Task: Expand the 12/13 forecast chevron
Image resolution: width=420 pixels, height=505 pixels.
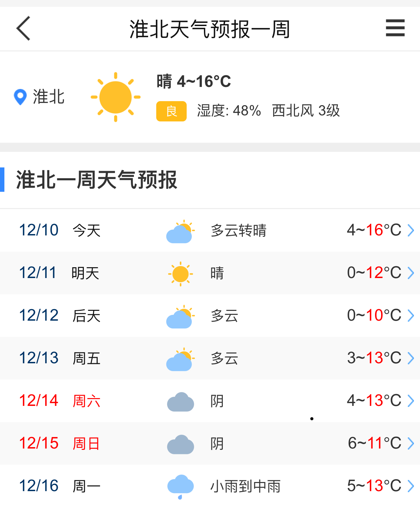Action: point(411,358)
